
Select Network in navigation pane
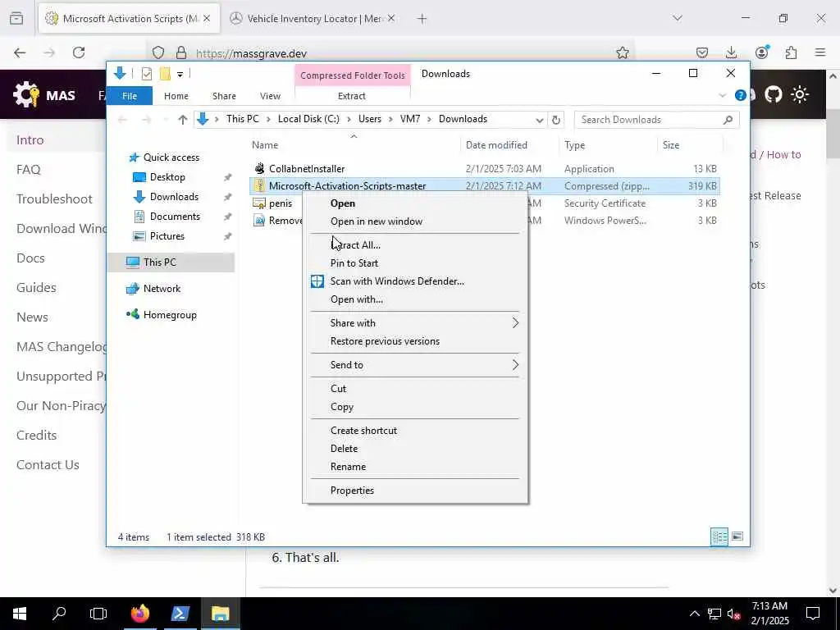pyautogui.click(x=162, y=289)
